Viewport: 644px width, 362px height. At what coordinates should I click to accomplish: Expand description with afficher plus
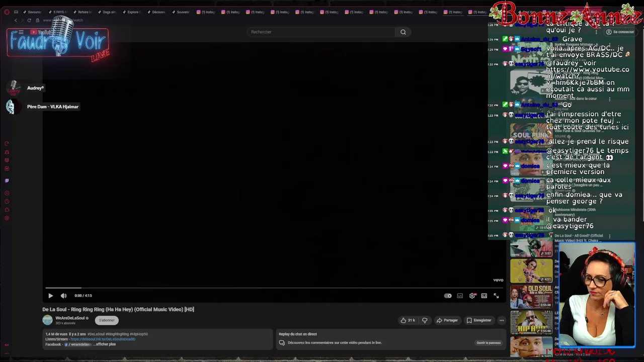click(x=106, y=344)
